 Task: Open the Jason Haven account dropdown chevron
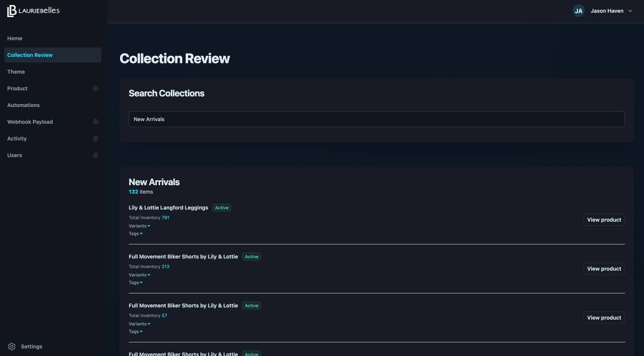tap(630, 11)
